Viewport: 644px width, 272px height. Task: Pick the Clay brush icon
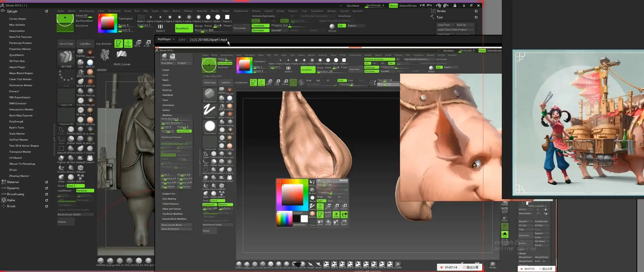80,62
